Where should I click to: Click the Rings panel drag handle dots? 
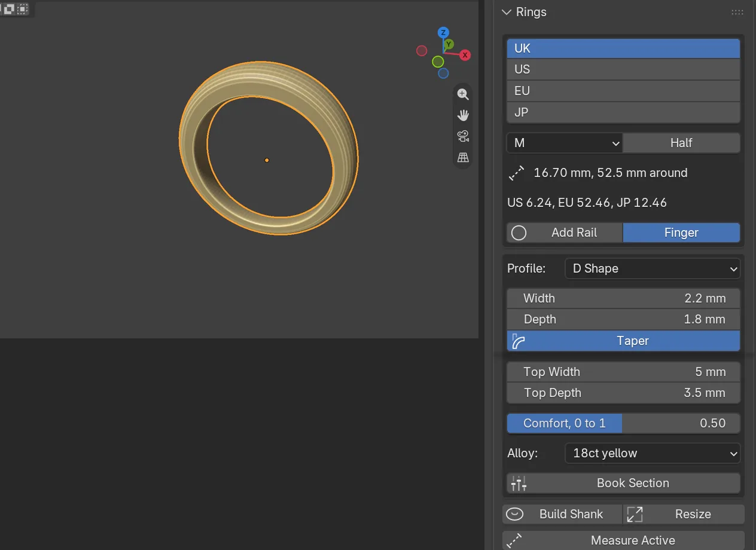click(737, 12)
